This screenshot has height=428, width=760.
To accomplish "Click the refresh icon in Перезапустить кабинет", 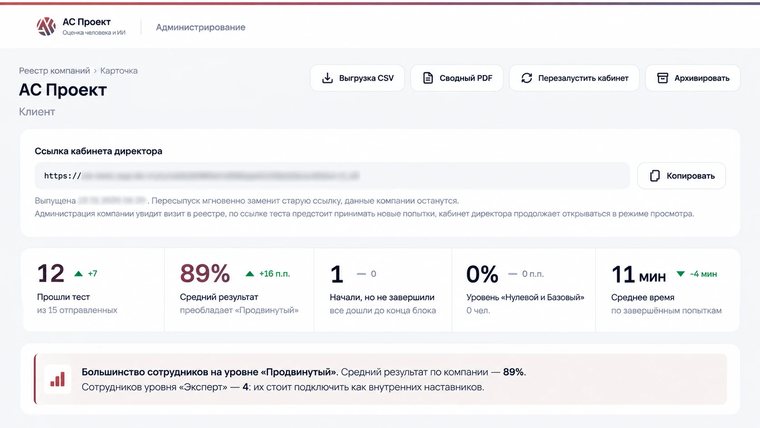I will click(526, 78).
